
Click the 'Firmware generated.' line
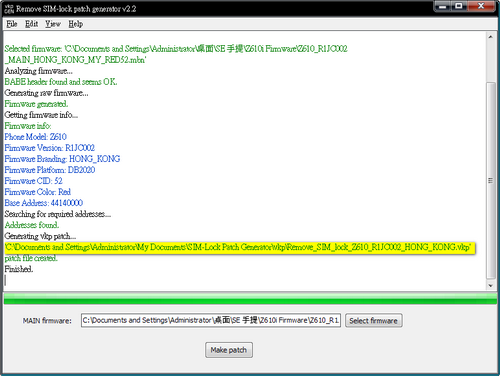pyautogui.click(x=36, y=104)
